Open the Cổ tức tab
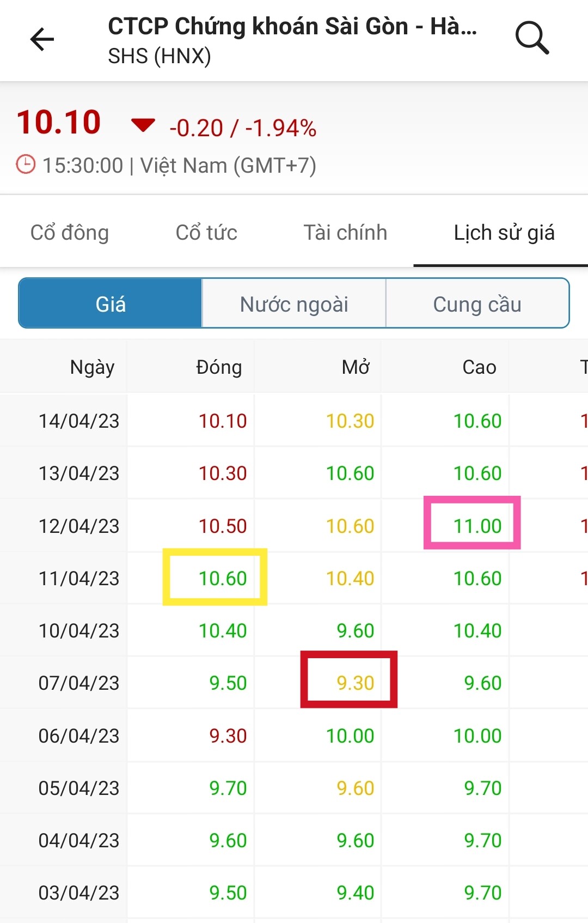 pos(206,233)
